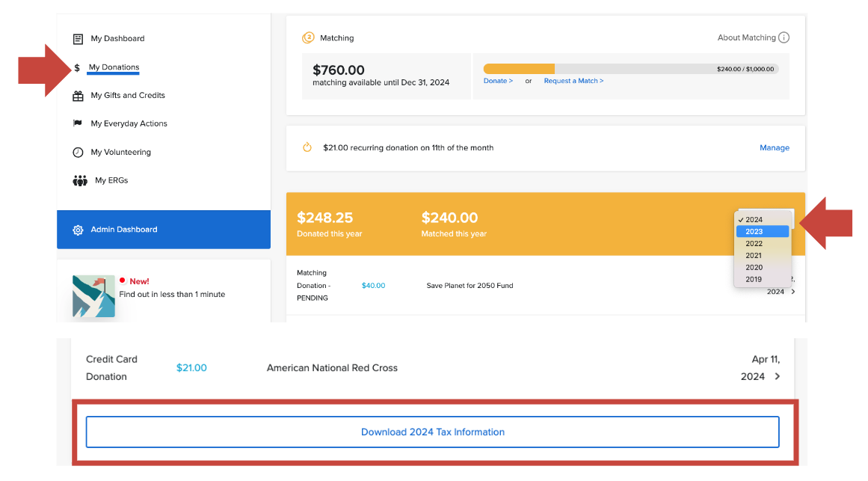Click Download 2024 Tax Information button
The image size is (868, 481).
pyautogui.click(x=432, y=432)
